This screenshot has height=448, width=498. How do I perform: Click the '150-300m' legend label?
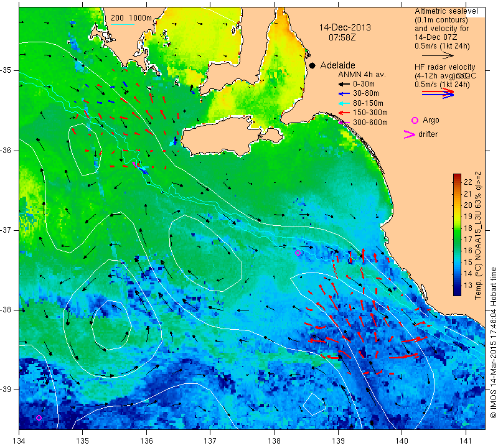coord(370,113)
